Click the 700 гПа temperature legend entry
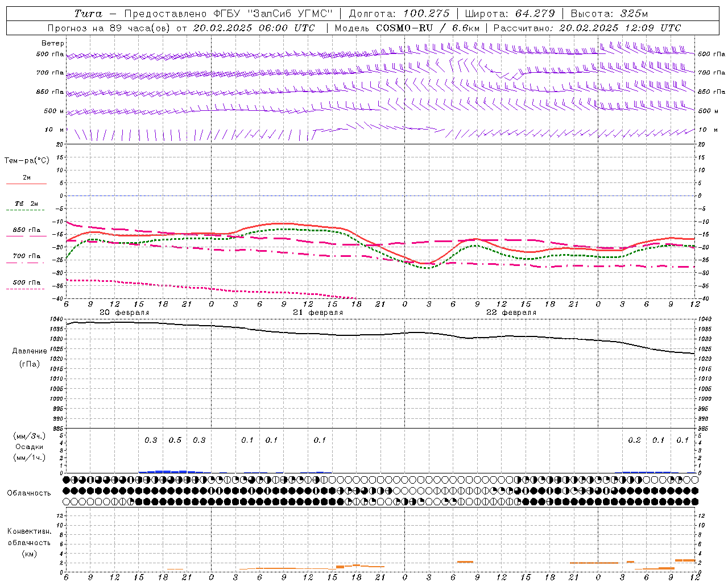The height and width of the screenshot is (582, 728). 26,256
